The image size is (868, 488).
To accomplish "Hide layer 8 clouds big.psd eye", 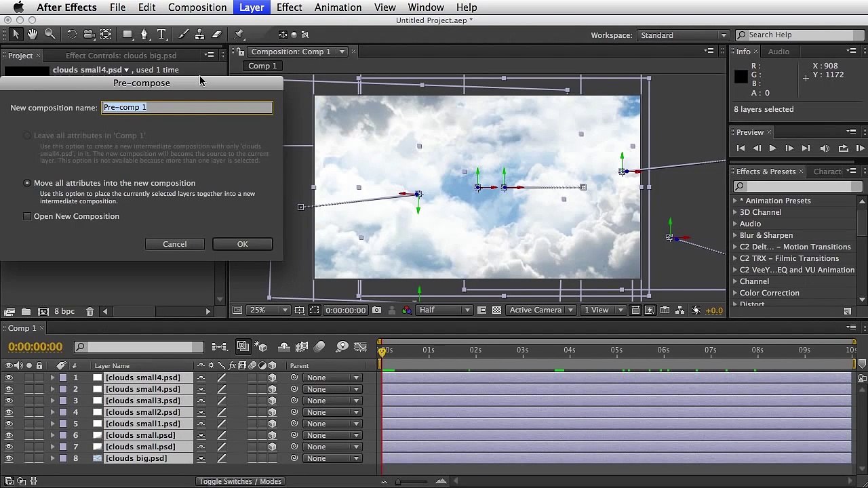I will pos(9,459).
